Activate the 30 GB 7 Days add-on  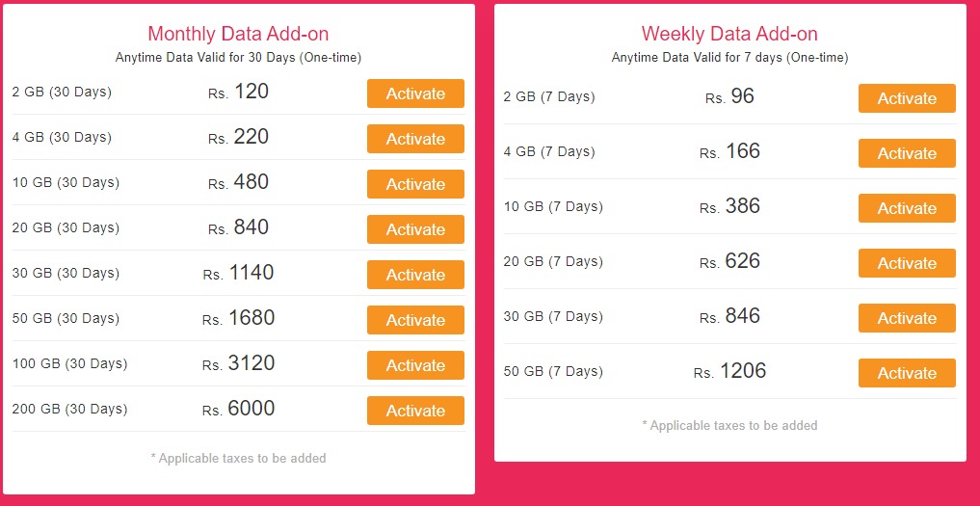907,318
